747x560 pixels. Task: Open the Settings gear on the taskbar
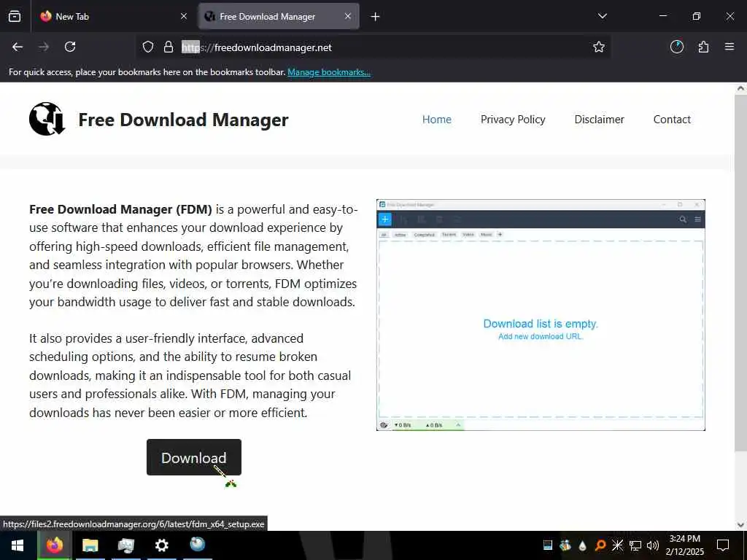(161, 545)
